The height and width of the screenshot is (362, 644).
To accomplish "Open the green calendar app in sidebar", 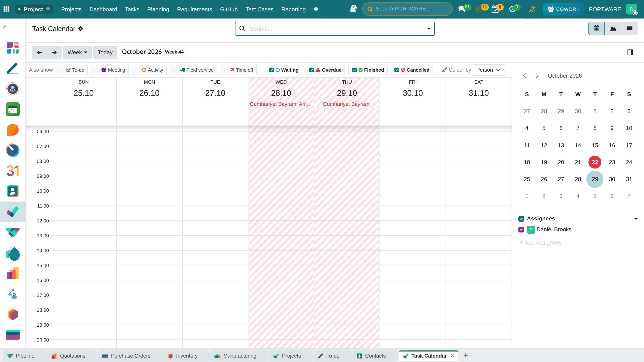I will pyautogui.click(x=12, y=109).
